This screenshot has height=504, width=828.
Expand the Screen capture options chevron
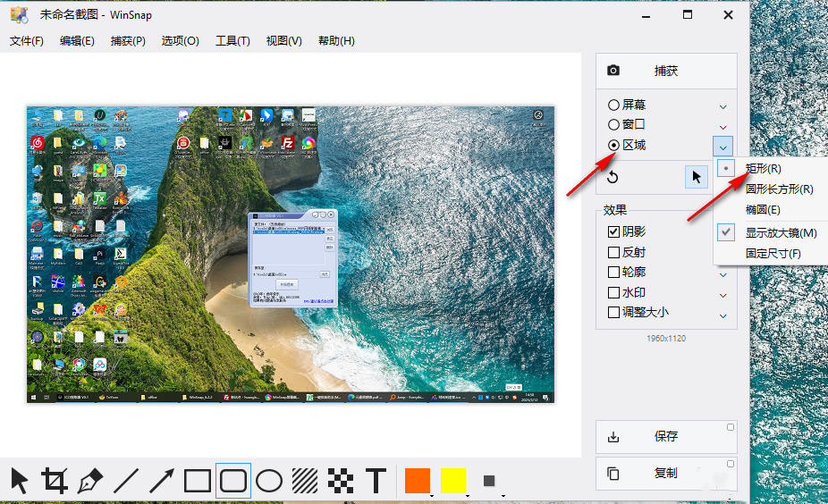point(722,107)
